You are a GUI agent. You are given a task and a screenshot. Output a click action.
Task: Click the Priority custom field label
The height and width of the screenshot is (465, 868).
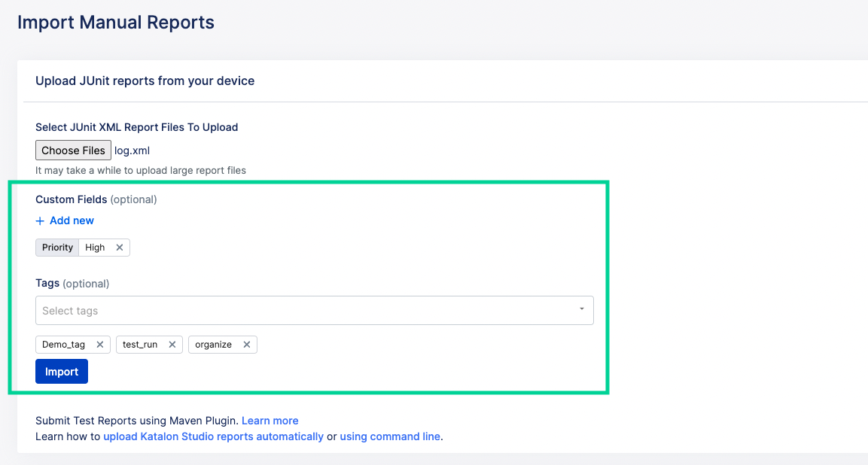[56, 247]
